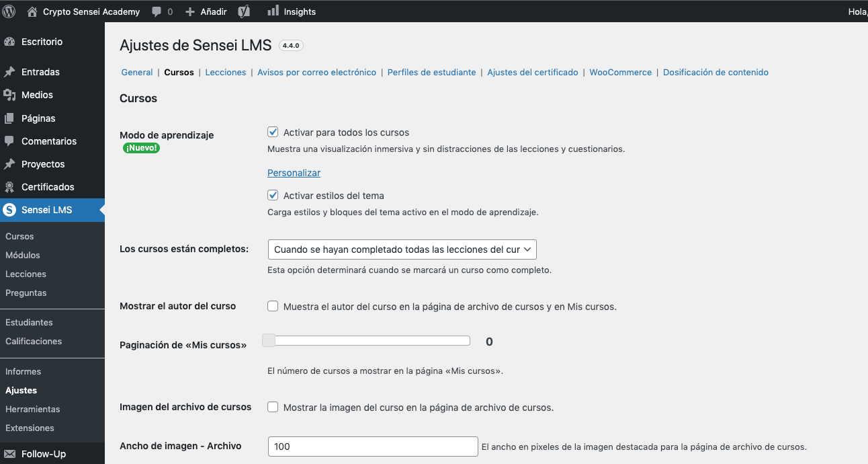Click the Insights bar chart icon
Viewport: 868px width, 464px height.
point(273,11)
